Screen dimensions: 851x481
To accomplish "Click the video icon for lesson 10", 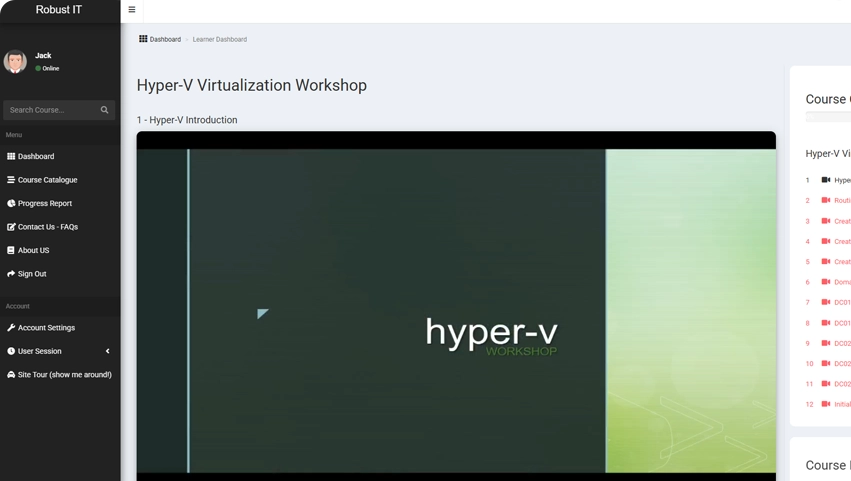I will [825, 363].
